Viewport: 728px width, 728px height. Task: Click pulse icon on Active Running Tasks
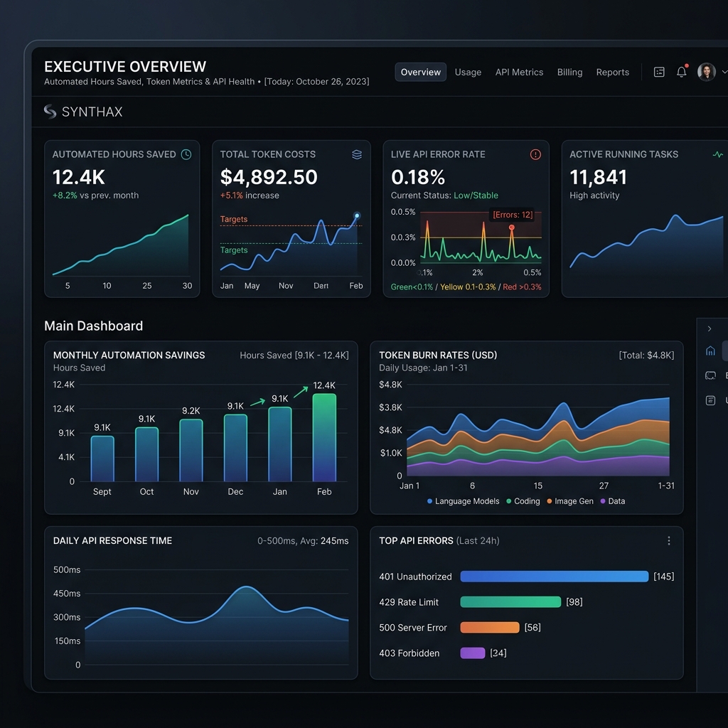coord(718,154)
